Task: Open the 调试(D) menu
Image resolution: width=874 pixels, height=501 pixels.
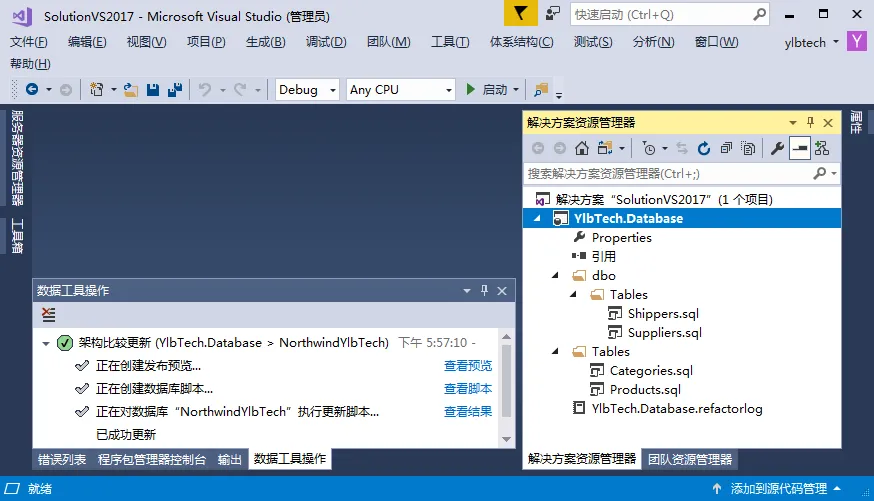Action: point(326,42)
